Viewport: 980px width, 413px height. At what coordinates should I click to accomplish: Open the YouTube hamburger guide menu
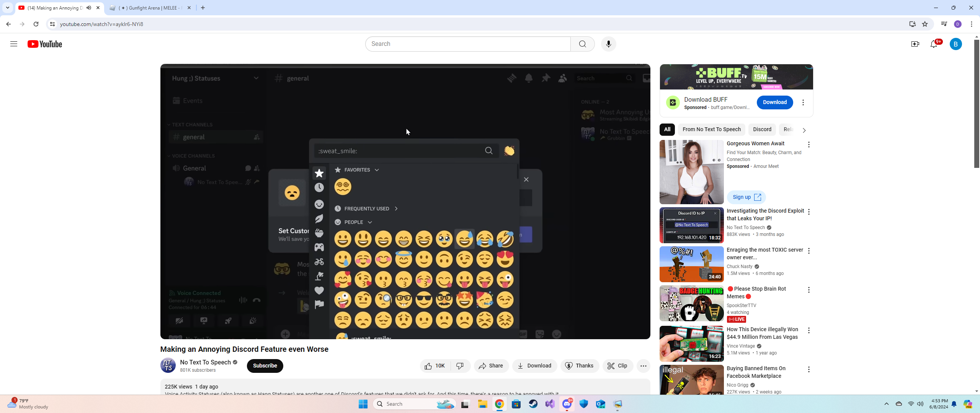click(14, 44)
